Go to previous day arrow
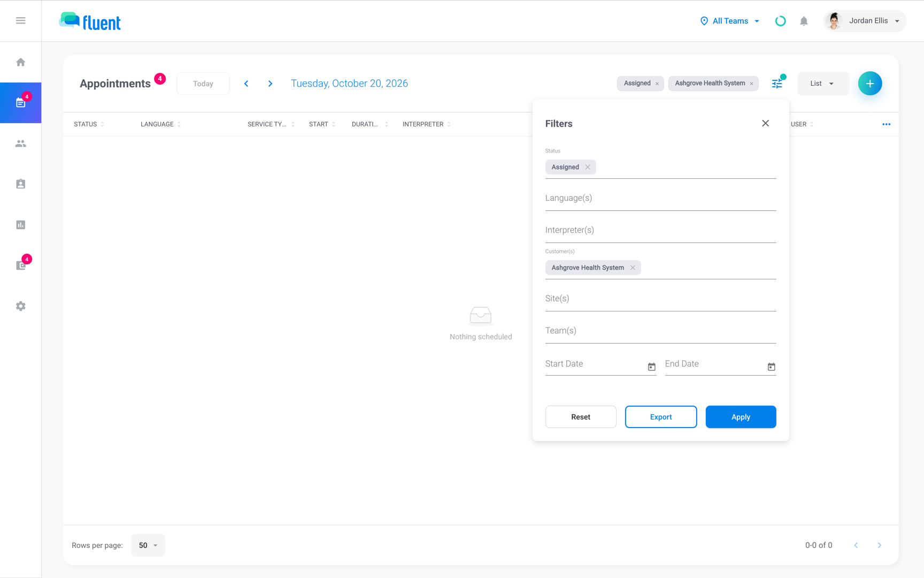 247,83
